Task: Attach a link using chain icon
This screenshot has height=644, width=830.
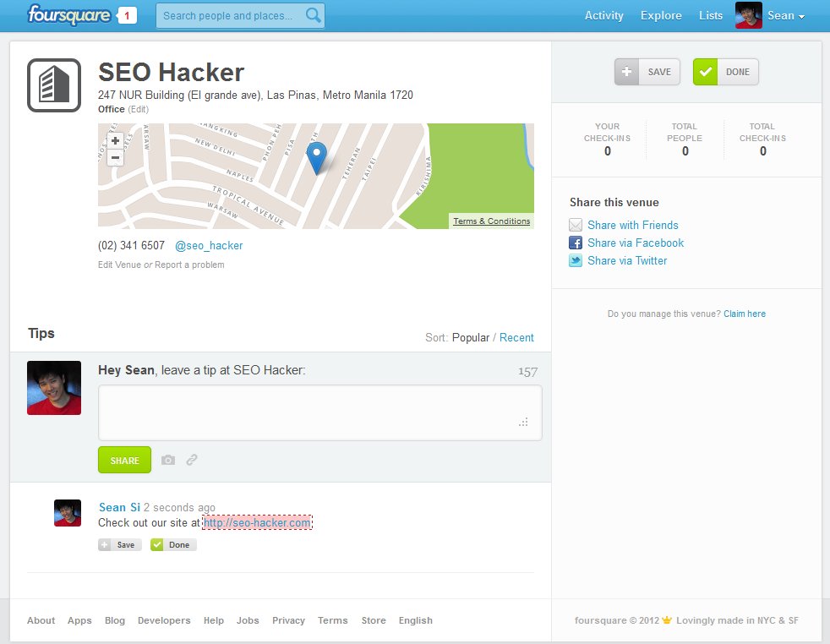Action: tap(192, 460)
